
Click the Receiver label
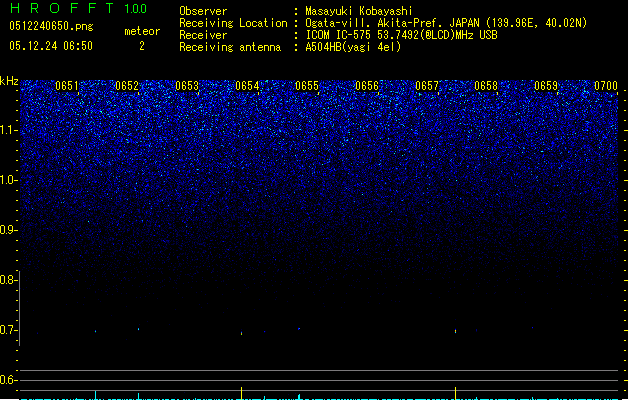[x=203, y=35]
